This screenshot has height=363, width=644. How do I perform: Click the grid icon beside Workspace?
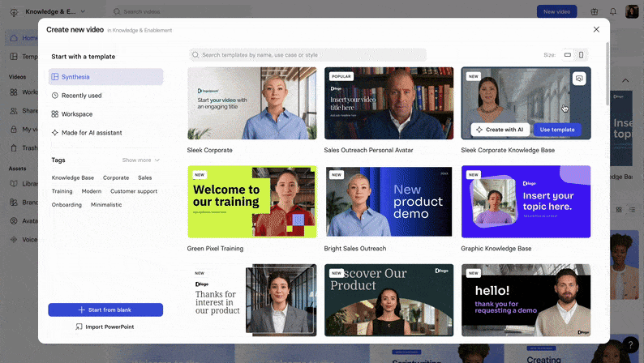(54, 114)
